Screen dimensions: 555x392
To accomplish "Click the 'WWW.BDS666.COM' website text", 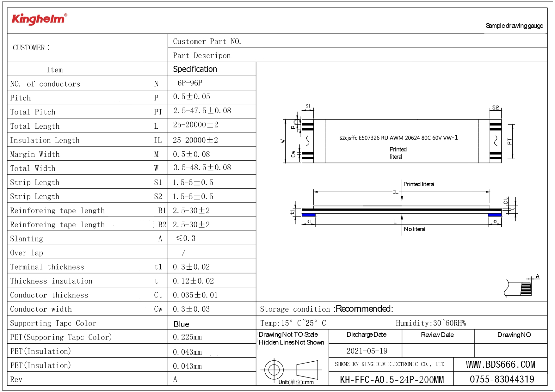I will pos(501,364).
